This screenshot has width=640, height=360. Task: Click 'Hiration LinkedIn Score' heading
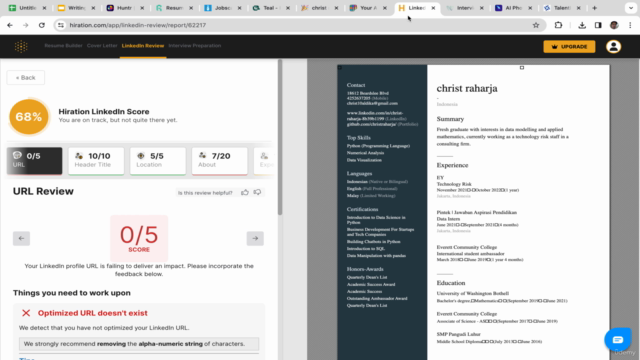[x=104, y=111]
